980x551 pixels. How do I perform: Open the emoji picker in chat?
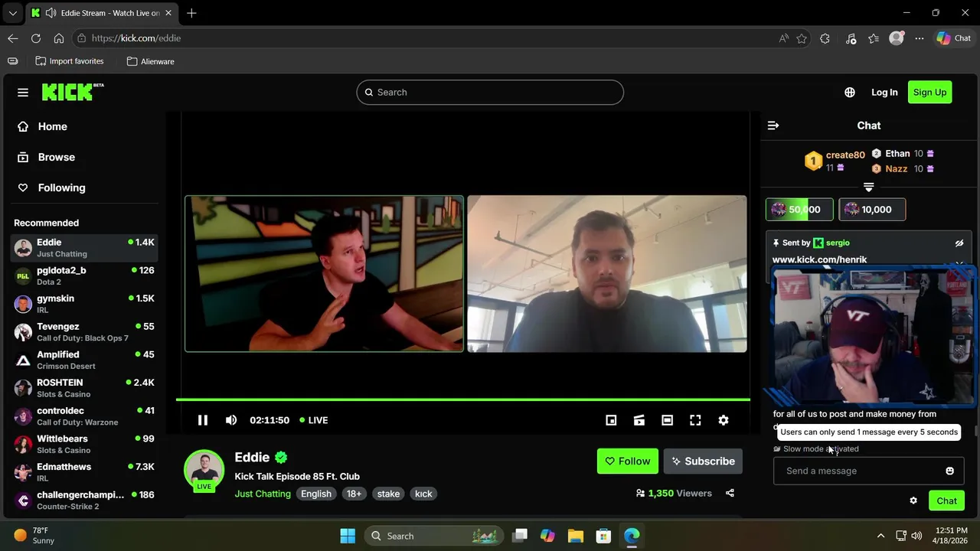[950, 471]
